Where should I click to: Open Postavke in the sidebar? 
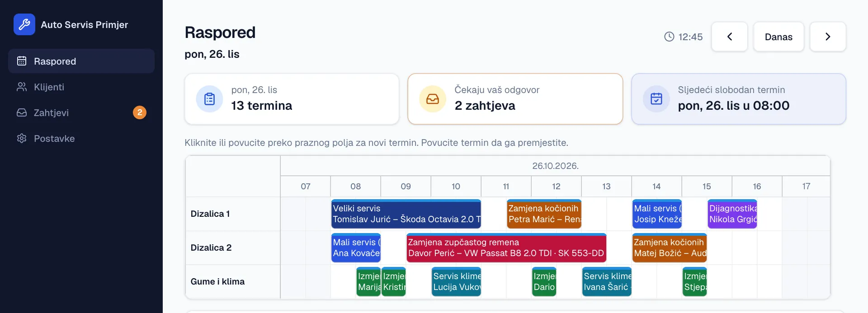[x=81, y=138]
